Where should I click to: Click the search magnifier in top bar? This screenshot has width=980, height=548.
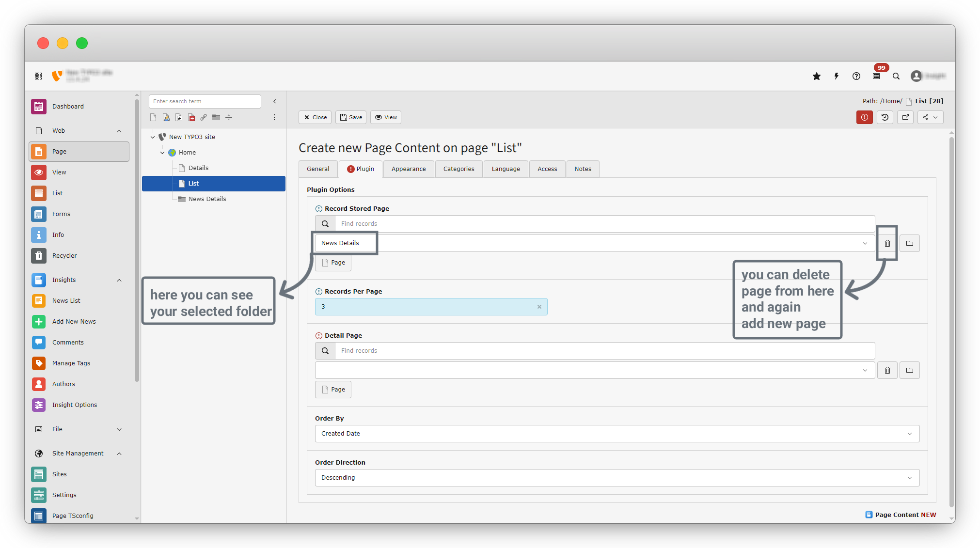896,76
